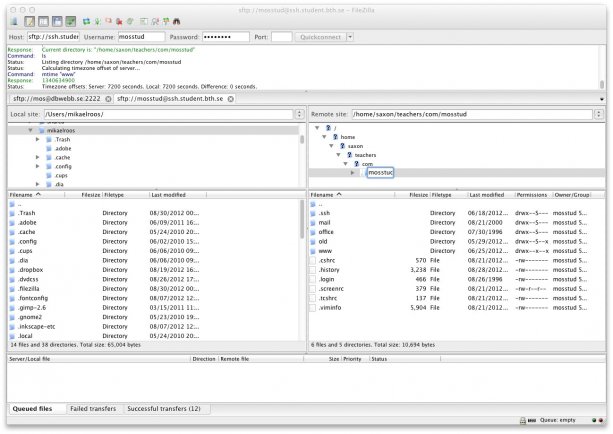Toggle the transfer queue display
The image size is (613, 434).
(x=71, y=22)
